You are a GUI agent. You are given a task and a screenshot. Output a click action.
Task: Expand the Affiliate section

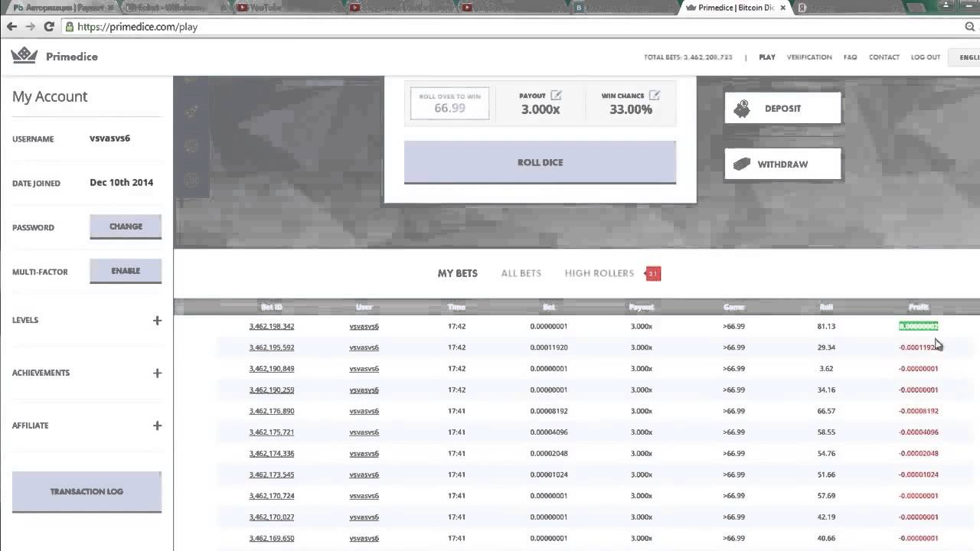(157, 425)
